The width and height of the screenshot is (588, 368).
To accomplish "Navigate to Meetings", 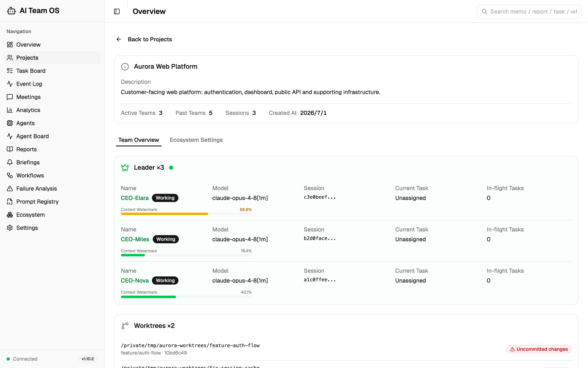I will coord(52,97).
